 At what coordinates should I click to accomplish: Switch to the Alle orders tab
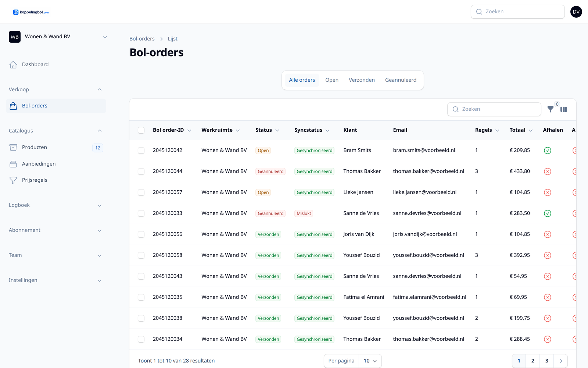302,80
